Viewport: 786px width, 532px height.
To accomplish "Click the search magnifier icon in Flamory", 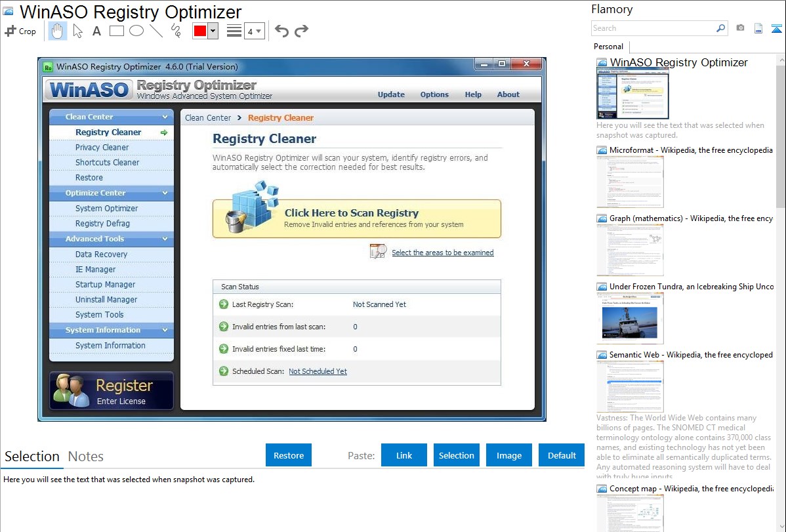I will pos(721,28).
